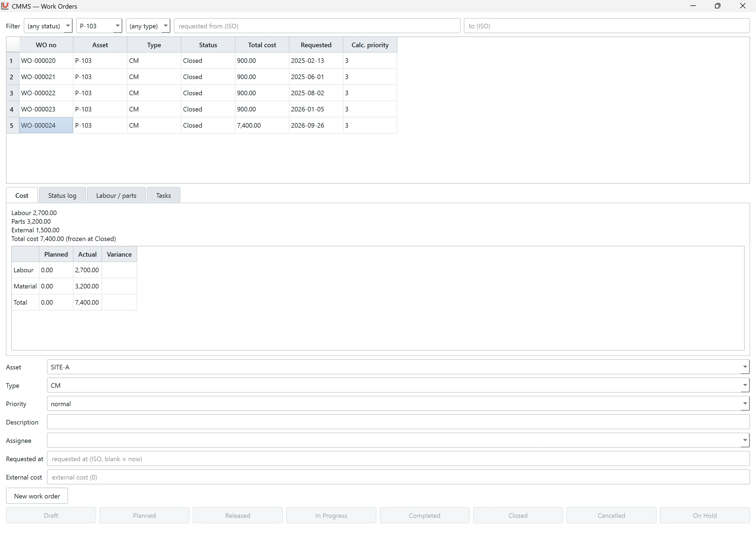Expand the Type CM combo box

point(398,385)
